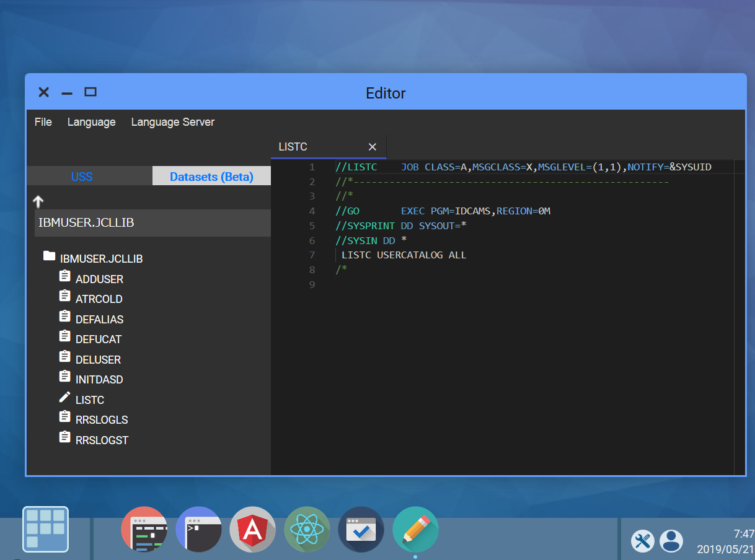Click the up arrow to go to parent level

38,201
